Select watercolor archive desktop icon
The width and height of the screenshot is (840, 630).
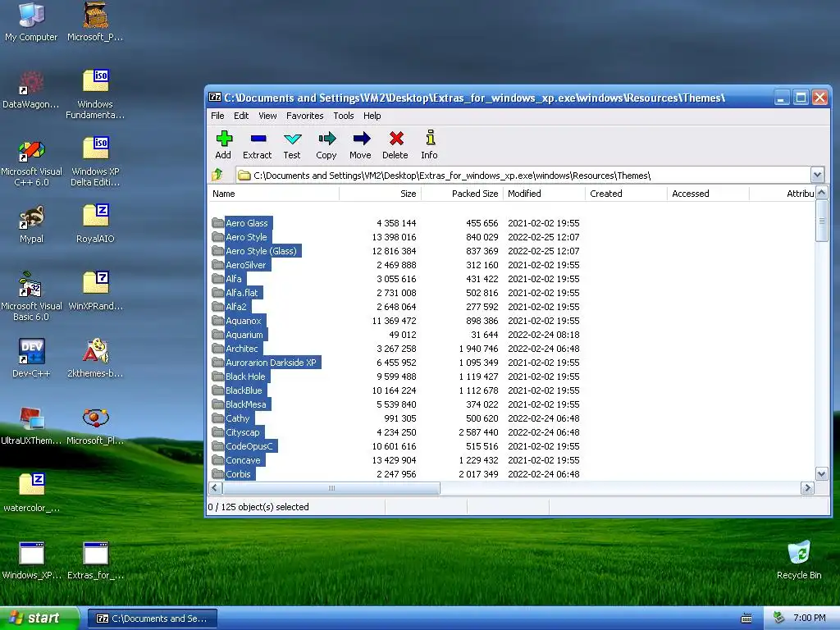[x=31, y=493]
